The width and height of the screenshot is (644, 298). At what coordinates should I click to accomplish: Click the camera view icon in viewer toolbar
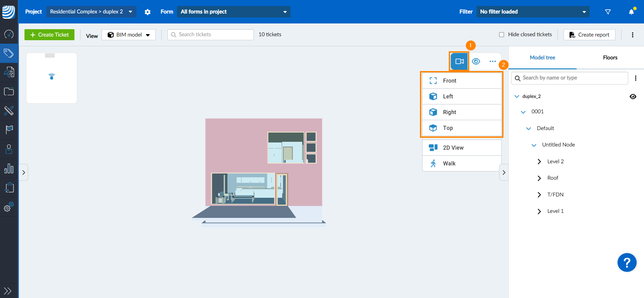point(459,61)
